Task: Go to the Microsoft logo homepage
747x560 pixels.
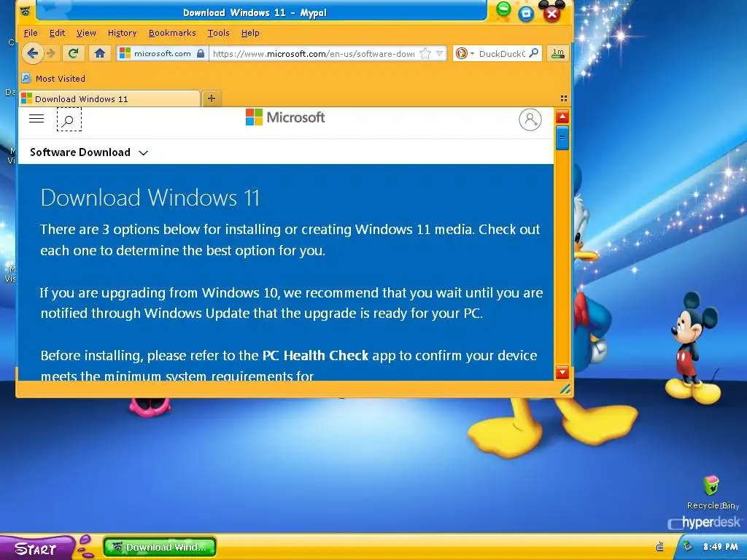Action: pos(285,117)
